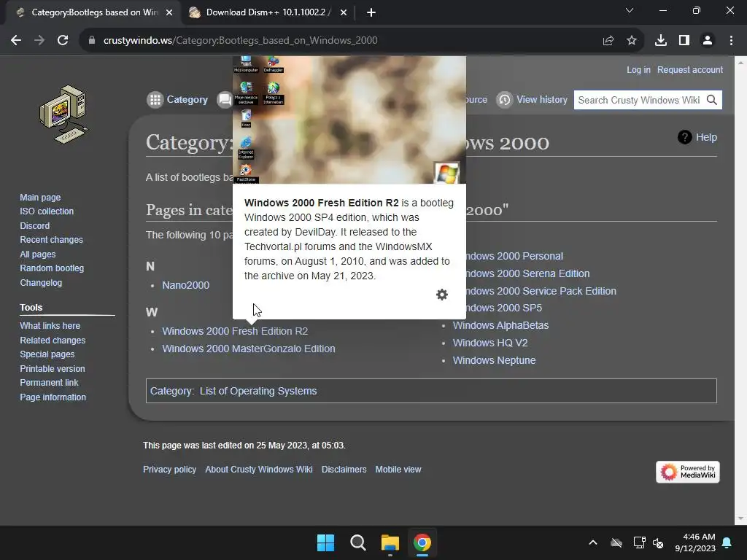Open the Chrome profile avatar
The width and height of the screenshot is (747, 560).
coord(708,41)
